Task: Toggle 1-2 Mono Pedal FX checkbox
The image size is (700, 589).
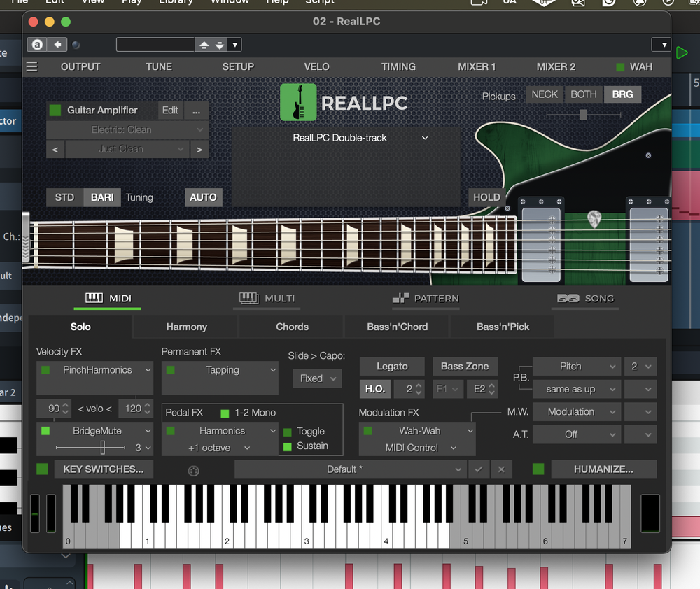Action: 225,413
